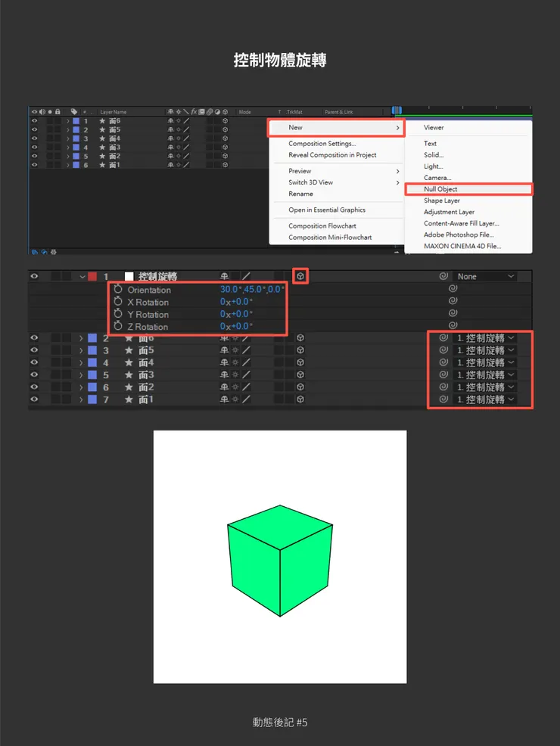Toggle visibility eye of 面5 layer 3
This screenshot has width=560, height=746.
(34, 350)
